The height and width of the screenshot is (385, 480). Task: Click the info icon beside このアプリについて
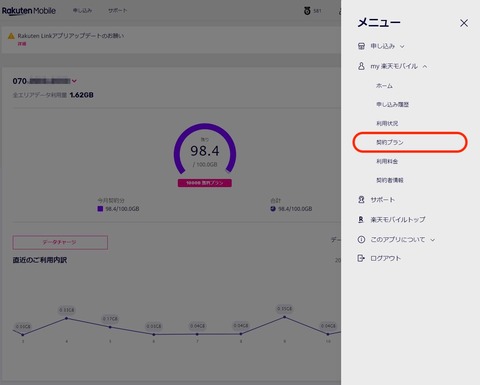tap(361, 239)
